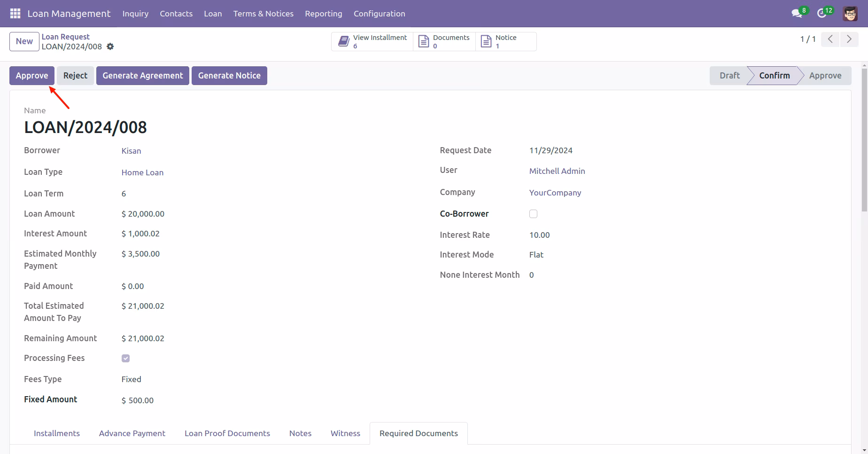Click the Total Estimated Amount To Pay value

[143, 306]
